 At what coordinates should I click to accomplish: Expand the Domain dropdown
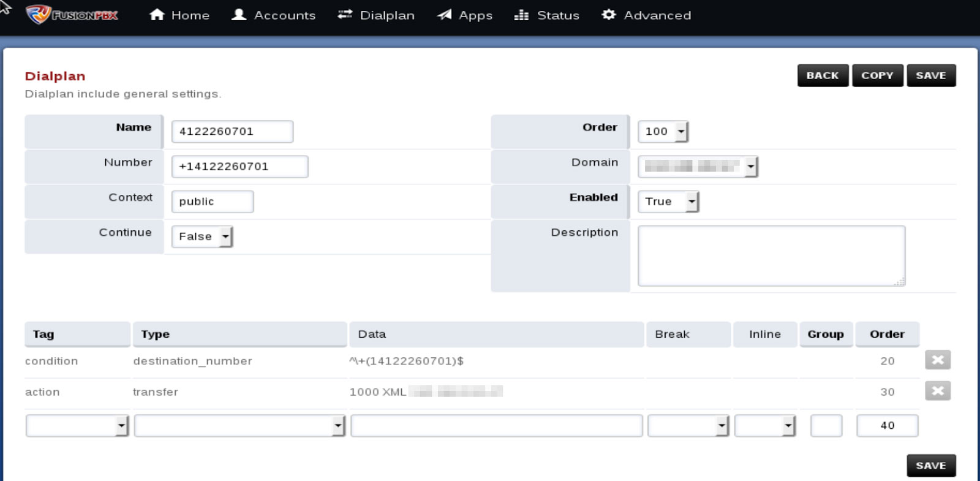point(698,167)
